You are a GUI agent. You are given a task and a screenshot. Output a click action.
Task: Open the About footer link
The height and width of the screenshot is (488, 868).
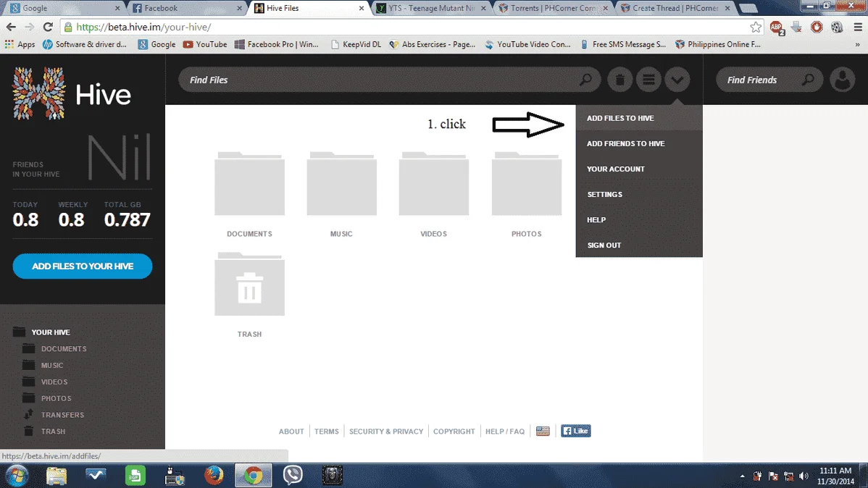[291, 431]
